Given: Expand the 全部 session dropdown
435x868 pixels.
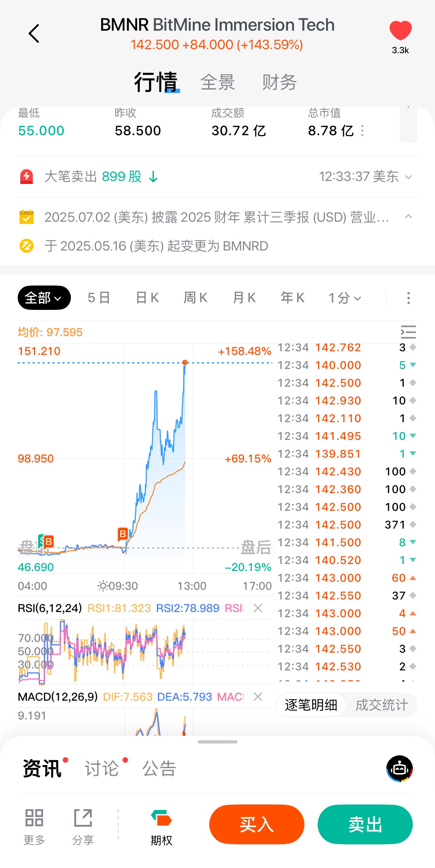Looking at the screenshot, I should (44, 298).
